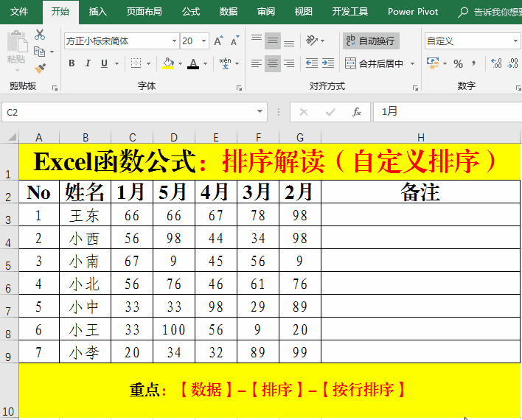522x420 pixels.
Task: Click the Increase Font Size icon
Action: click(x=219, y=41)
